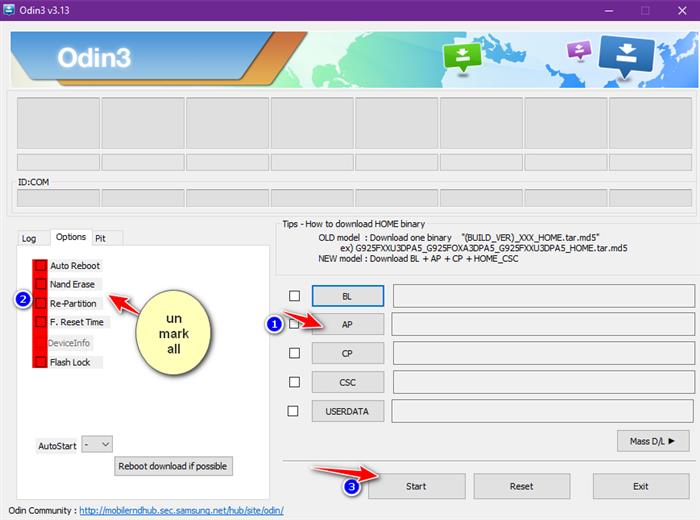Close the Odin3 window
Screen dimensions: 700x520
pyautogui.click(x=682, y=10)
